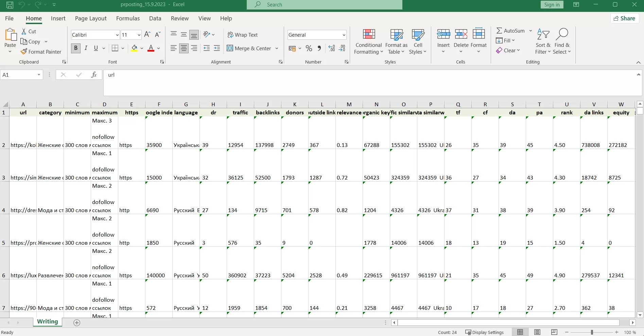Viewport: 644px width, 336px height.
Task: Expand the General number format dropdown
Action: click(344, 35)
